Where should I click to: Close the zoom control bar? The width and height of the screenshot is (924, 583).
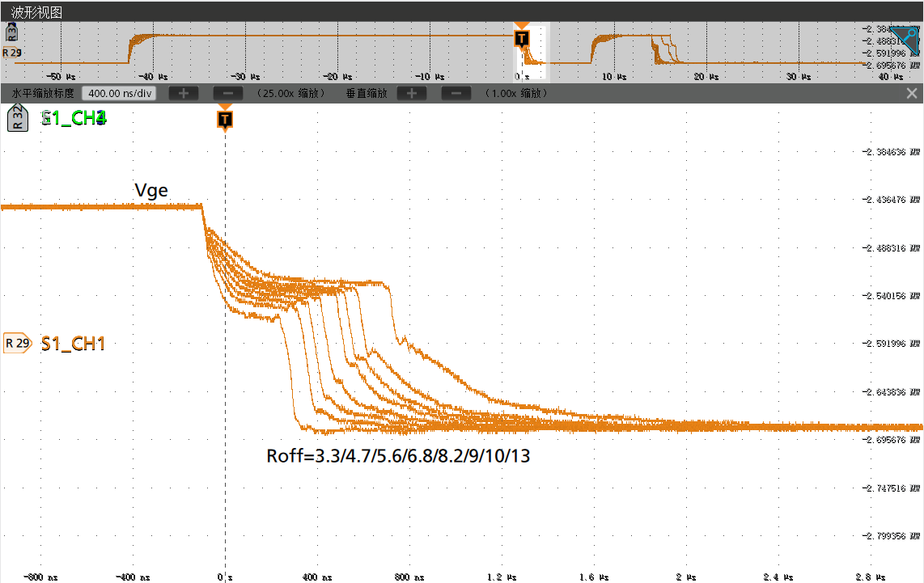[x=912, y=93]
